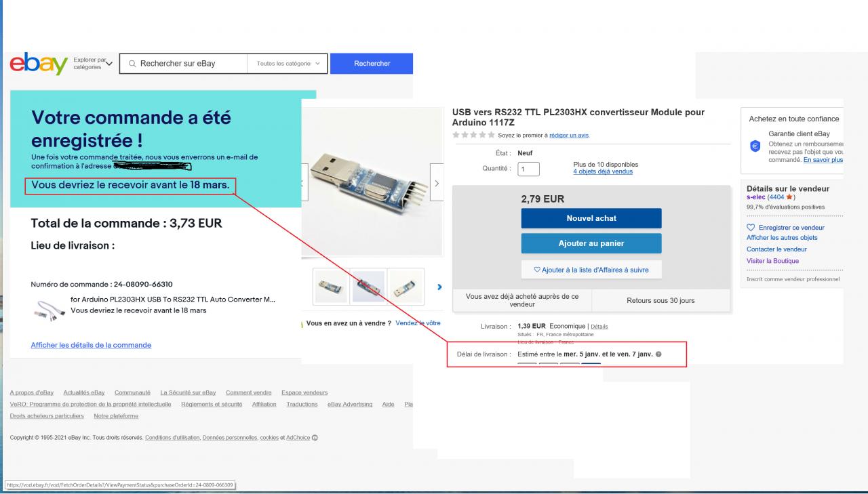Open 'En savoir plus' guarantee link

[823, 160]
